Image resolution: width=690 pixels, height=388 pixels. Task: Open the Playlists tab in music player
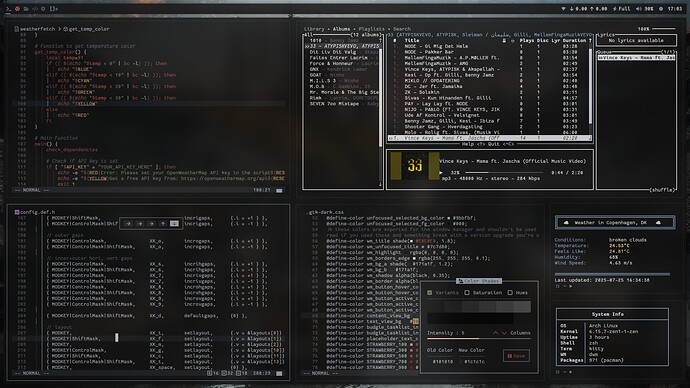[x=371, y=29]
